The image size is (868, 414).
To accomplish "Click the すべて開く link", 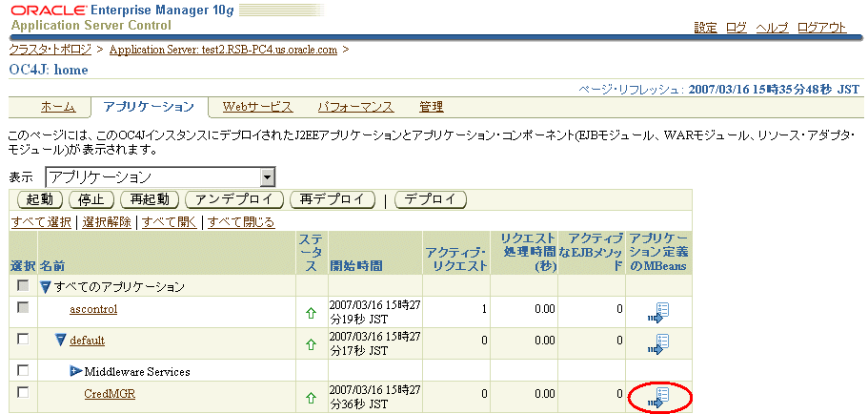I will tap(170, 223).
